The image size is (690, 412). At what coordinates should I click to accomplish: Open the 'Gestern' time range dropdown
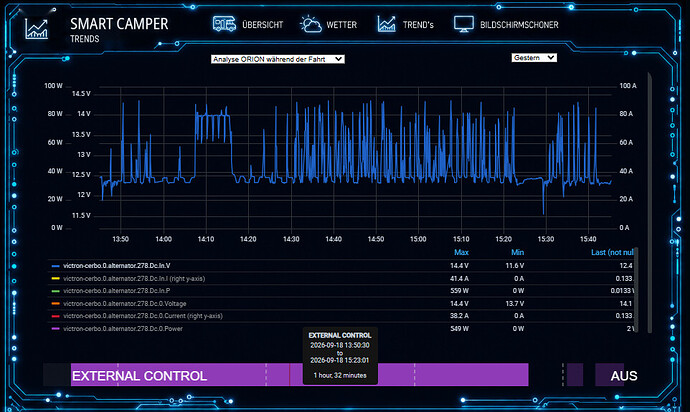[534, 58]
